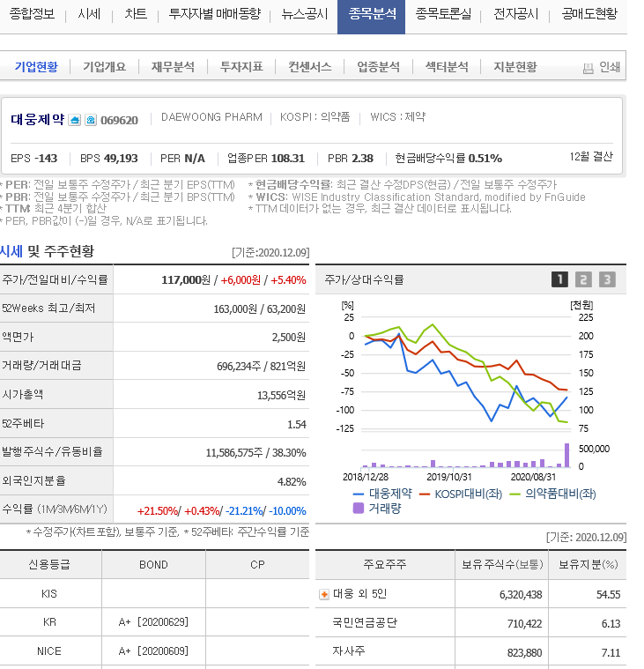Click the blue 대웅제약 legend line swatch
Image resolution: width=644 pixels, height=669 pixels.
[359, 494]
